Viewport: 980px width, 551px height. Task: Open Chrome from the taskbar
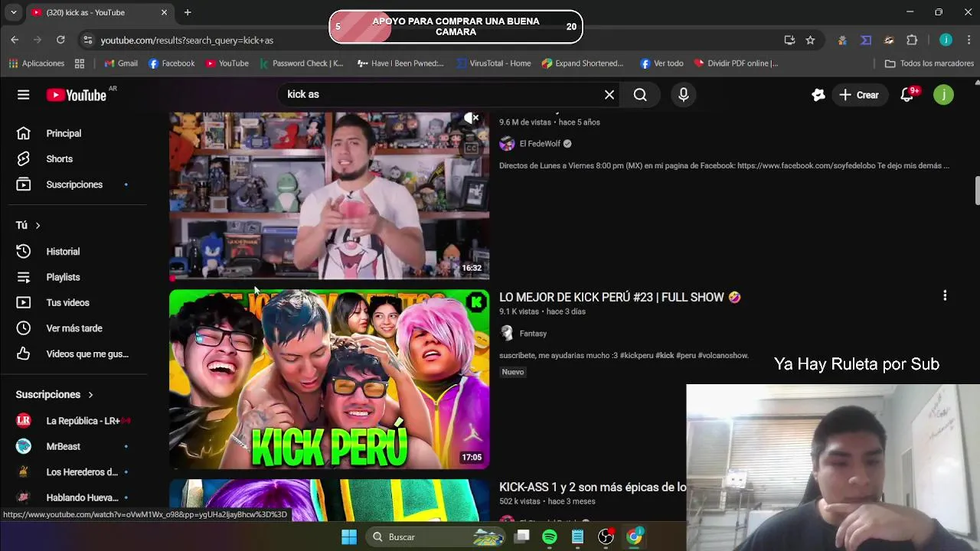634,537
